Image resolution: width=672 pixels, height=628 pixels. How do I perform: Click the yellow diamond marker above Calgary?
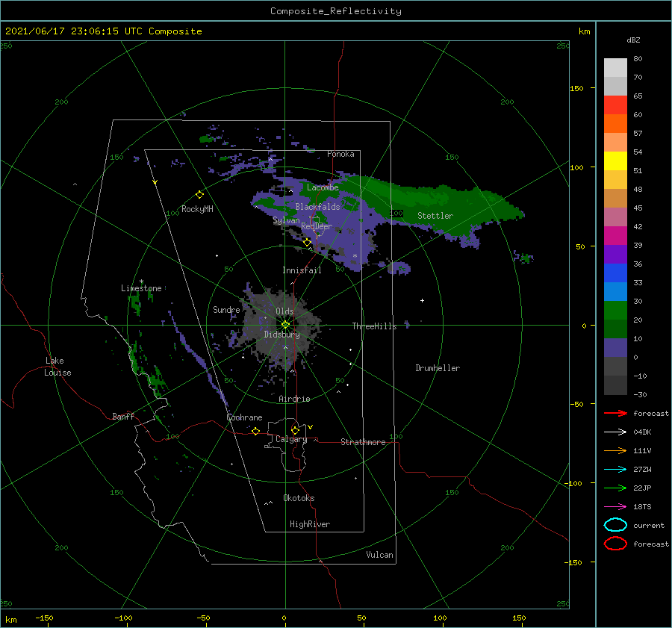295,430
